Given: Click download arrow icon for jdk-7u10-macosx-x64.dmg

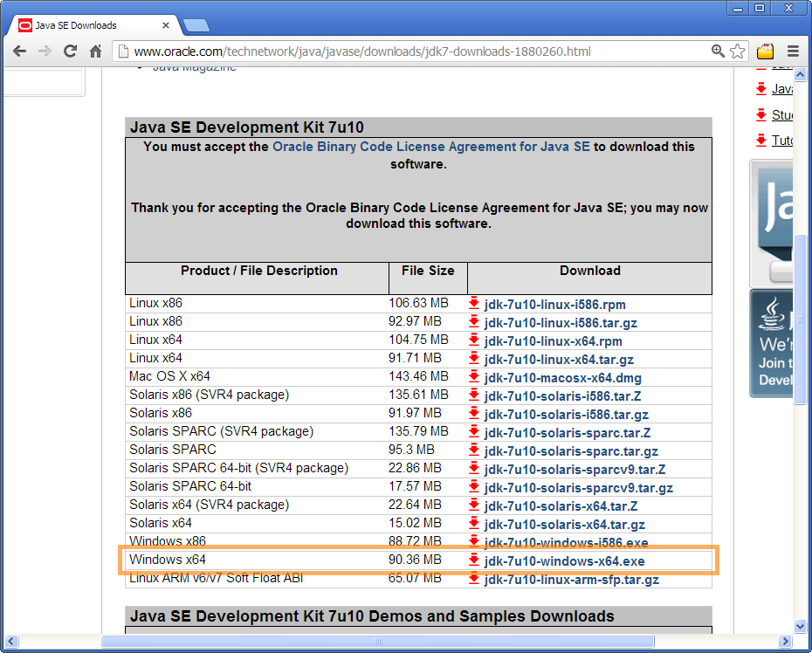Looking at the screenshot, I should coord(474,376).
